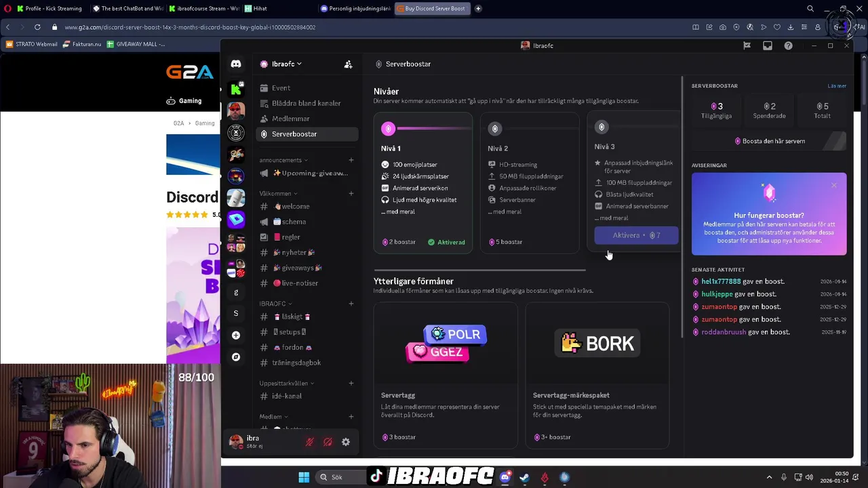Viewport: 868px width, 488px height.
Task: Click the invite people icon beside Ibraofc
Action: 348,64
